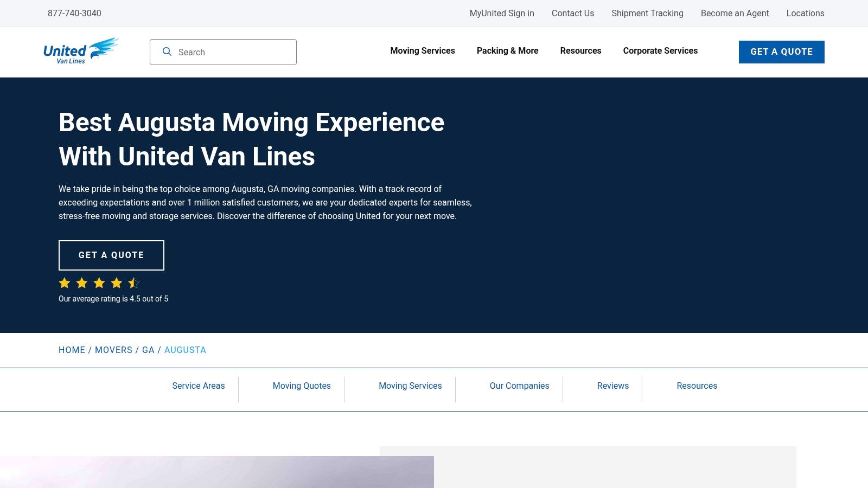The width and height of the screenshot is (868, 488).
Task: Expand the Corporate Services menu
Action: coord(660,50)
